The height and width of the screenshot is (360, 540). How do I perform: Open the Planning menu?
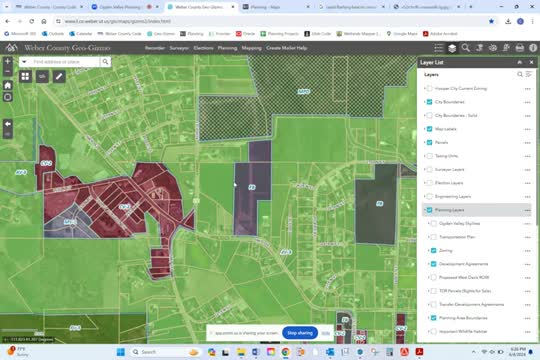(x=227, y=48)
